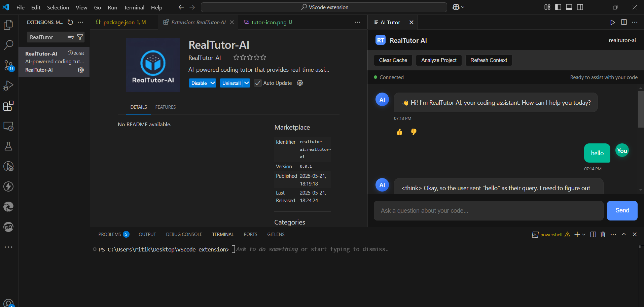
Task: Run the AI Tutor extension via play icon
Action: pos(612,22)
